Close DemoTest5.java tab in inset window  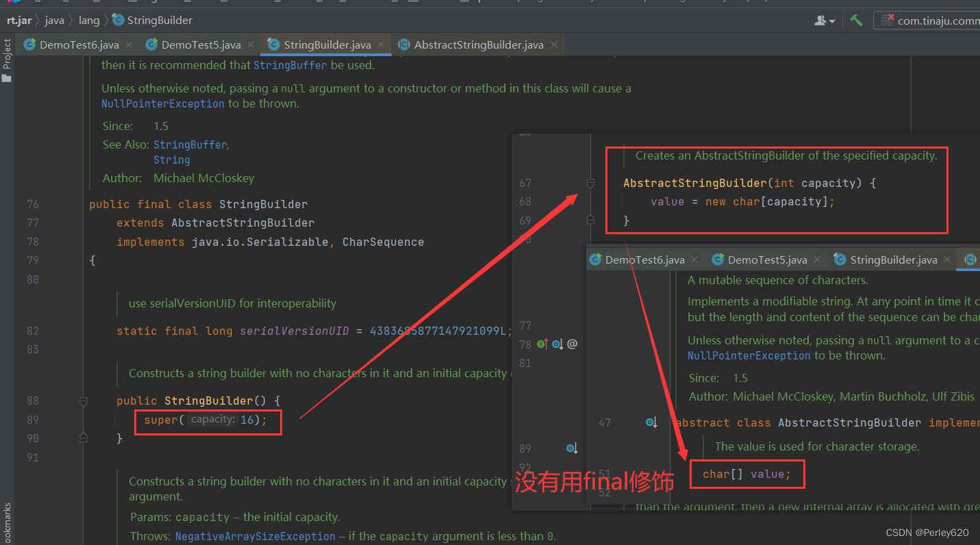coord(817,260)
